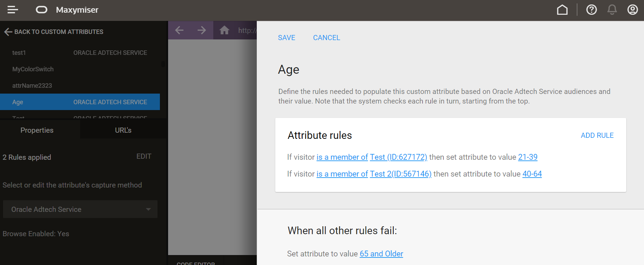Click the 'Attribute rules' heading

click(x=320, y=135)
